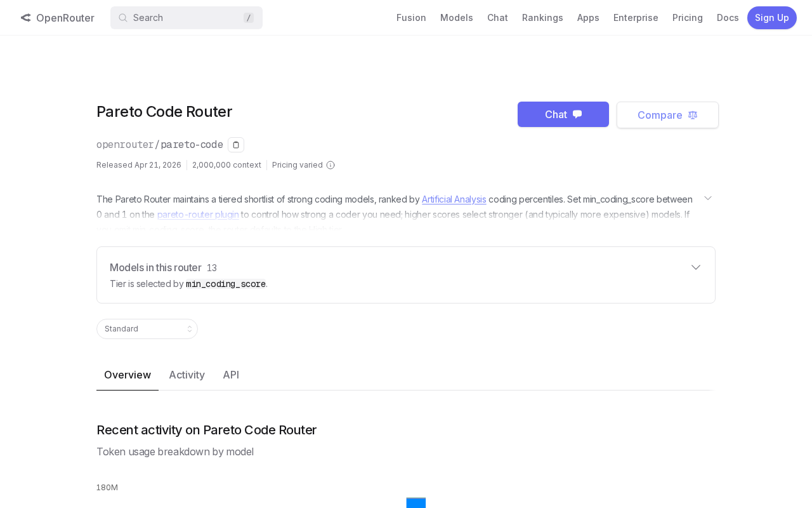Click the Pricing varied info icon
The height and width of the screenshot is (508, 812).
tap(331, 165)
